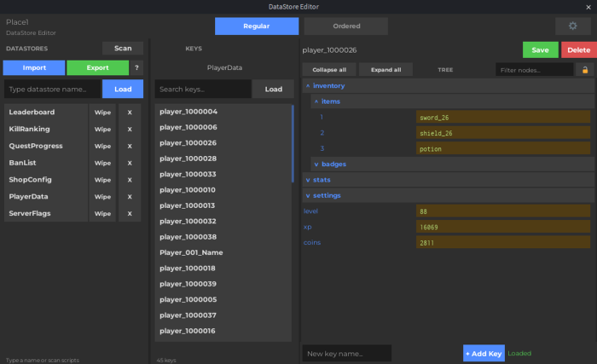Edit the coins value 2811
This screenshot has height=364, width=597.
click(x=503, y=243)
